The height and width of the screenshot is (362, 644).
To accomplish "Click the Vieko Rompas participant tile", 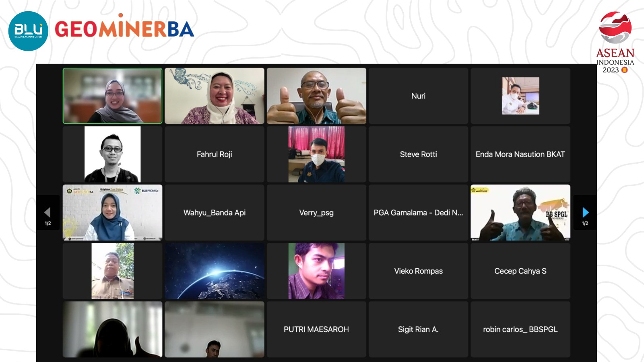I will [418, 271].
